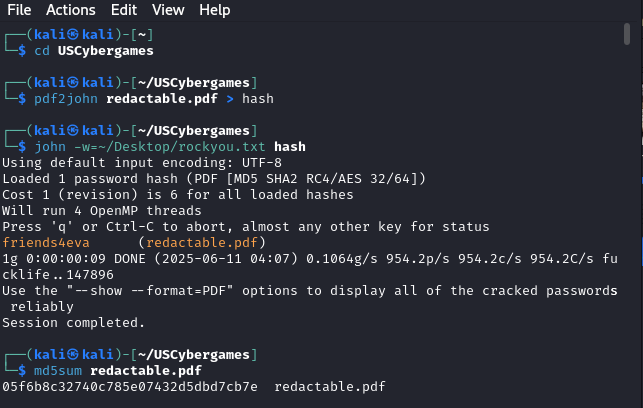
Task: Click the md5sum command word
Action: (58, 371)
